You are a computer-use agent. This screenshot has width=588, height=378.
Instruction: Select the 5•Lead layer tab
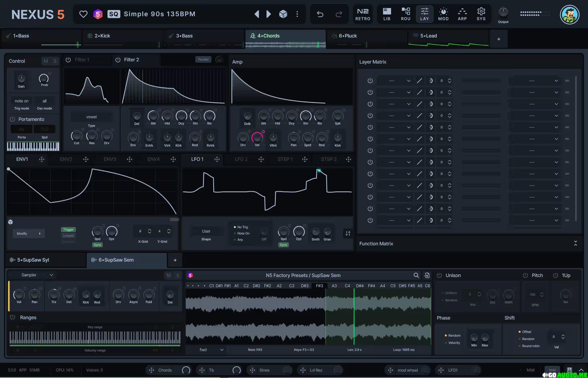click(448, 39)
